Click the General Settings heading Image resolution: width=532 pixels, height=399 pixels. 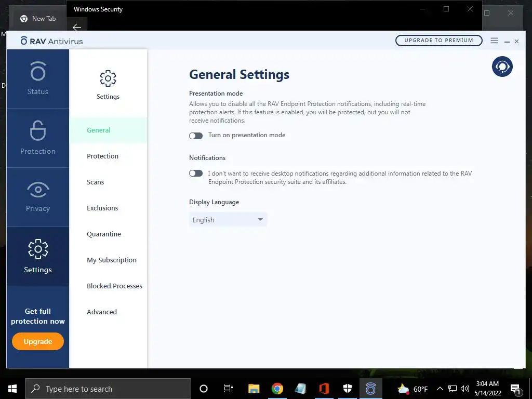tap(239, 75)
